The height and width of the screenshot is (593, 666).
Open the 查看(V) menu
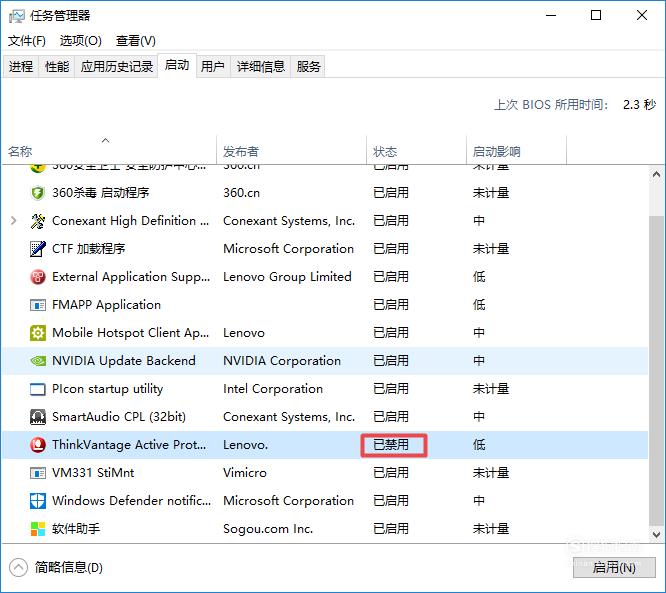(x=136, y=41)
